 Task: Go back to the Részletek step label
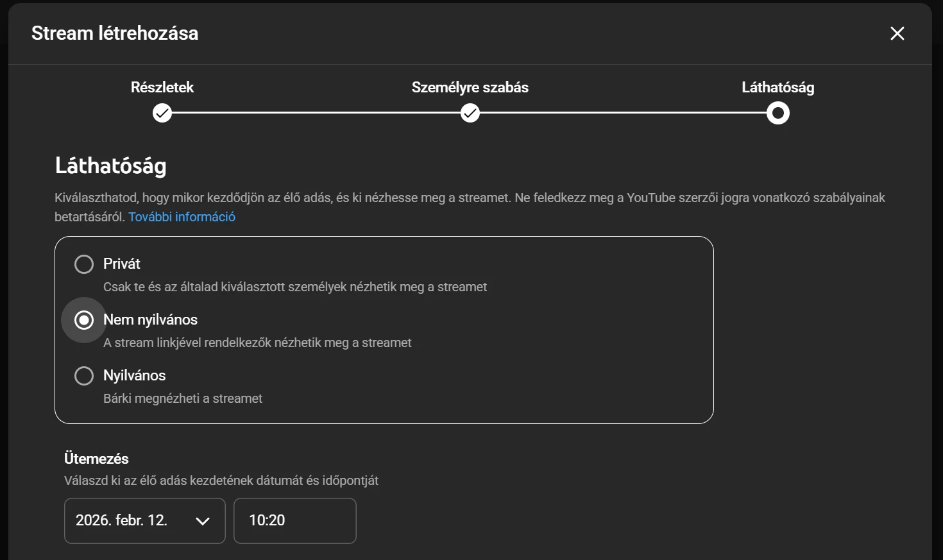(x=162, y=87)
